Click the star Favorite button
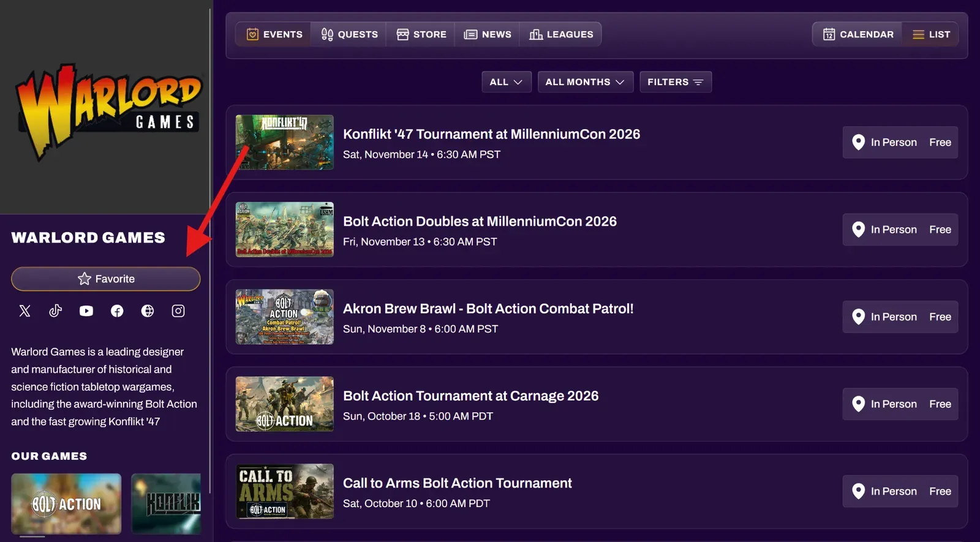Image resolution: width=980 pixels, height=542 pixels. tap(106, 279)
